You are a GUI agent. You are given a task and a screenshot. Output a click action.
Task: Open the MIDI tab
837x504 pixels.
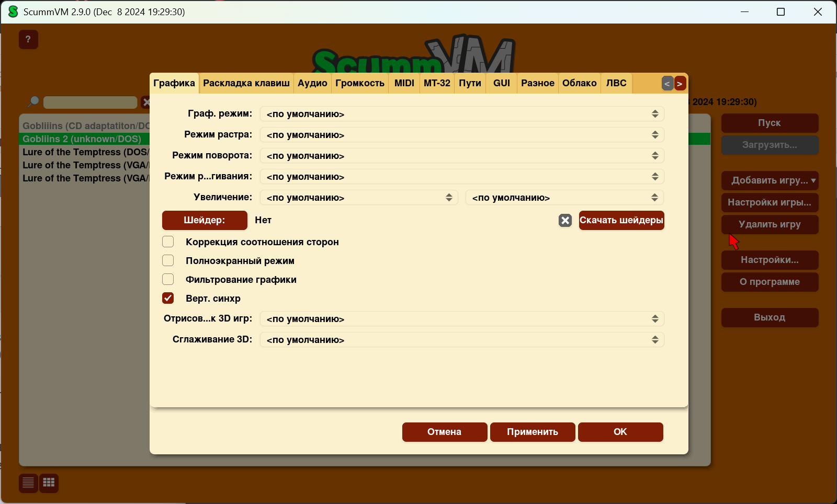click(x=404, y=83)
